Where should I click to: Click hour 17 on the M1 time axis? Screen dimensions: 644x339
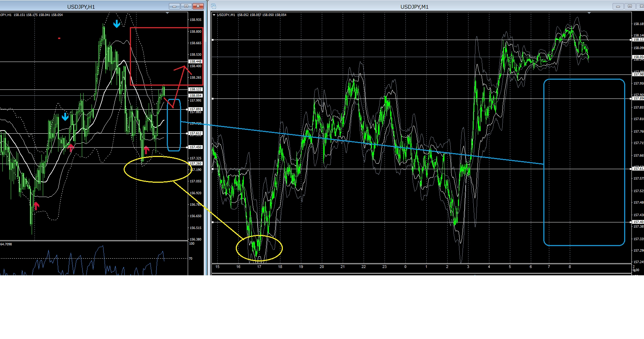click(x=259, y=267)
